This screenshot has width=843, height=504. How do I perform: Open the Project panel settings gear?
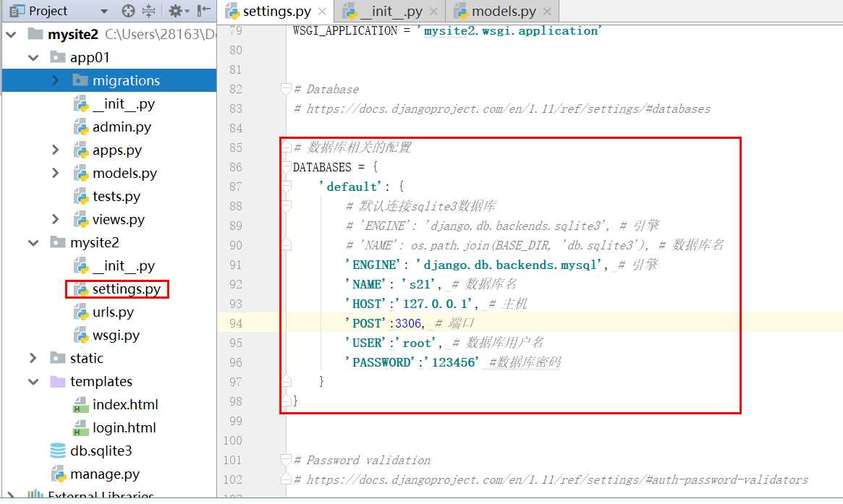[179, 11]
